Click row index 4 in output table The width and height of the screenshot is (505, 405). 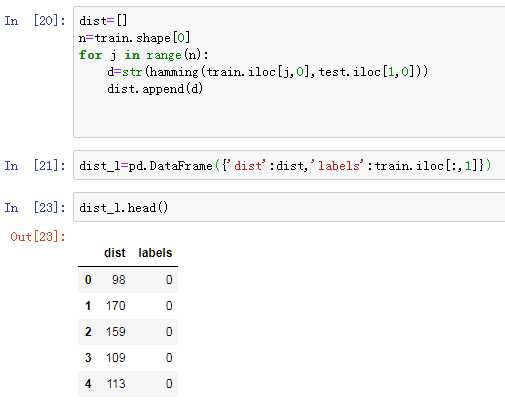(88, 384)
